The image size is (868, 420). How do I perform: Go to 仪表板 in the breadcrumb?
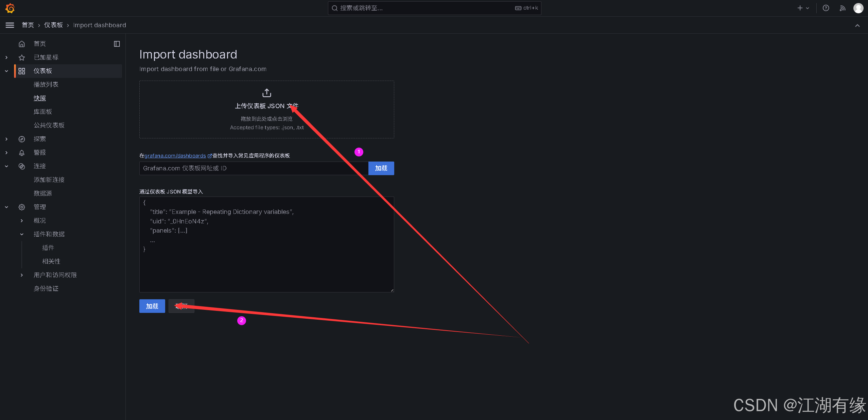[x=53, y=25]
